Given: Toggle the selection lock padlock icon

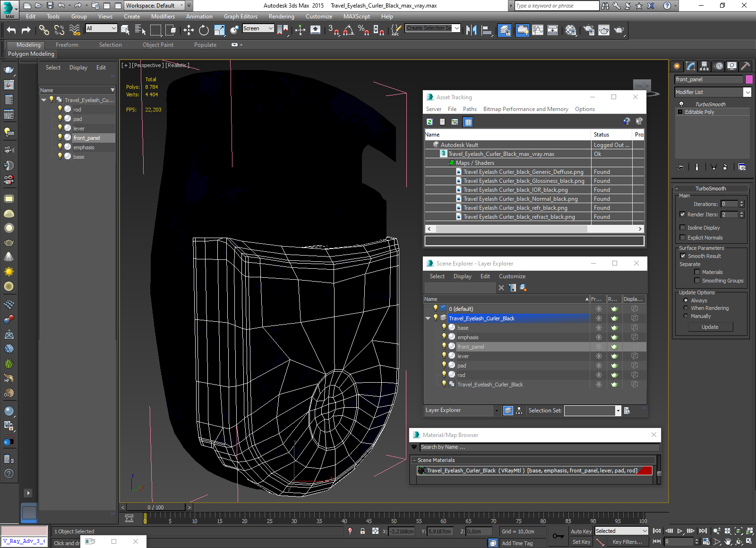Looking at the screenshot, I should click(x=362, y=531).
